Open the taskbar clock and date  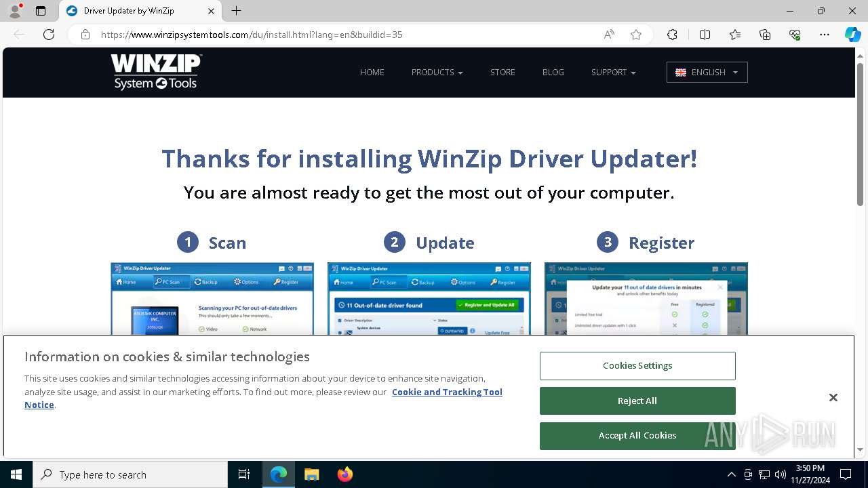[x=810, y=474]
